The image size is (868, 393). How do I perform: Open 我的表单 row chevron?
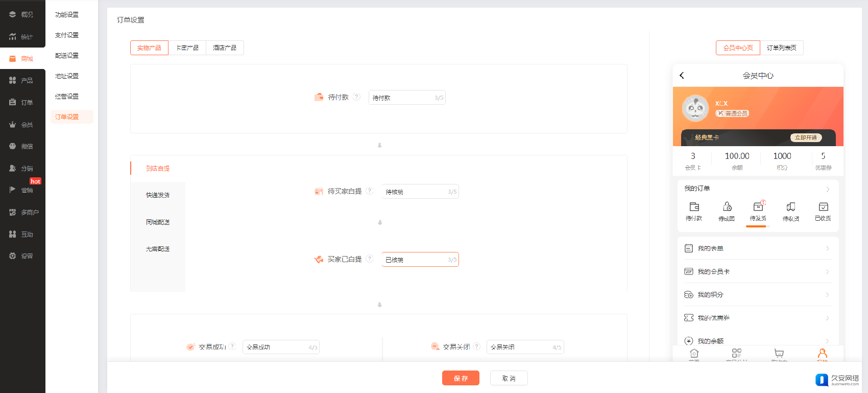pyautogui.click(x=827, y=248)
